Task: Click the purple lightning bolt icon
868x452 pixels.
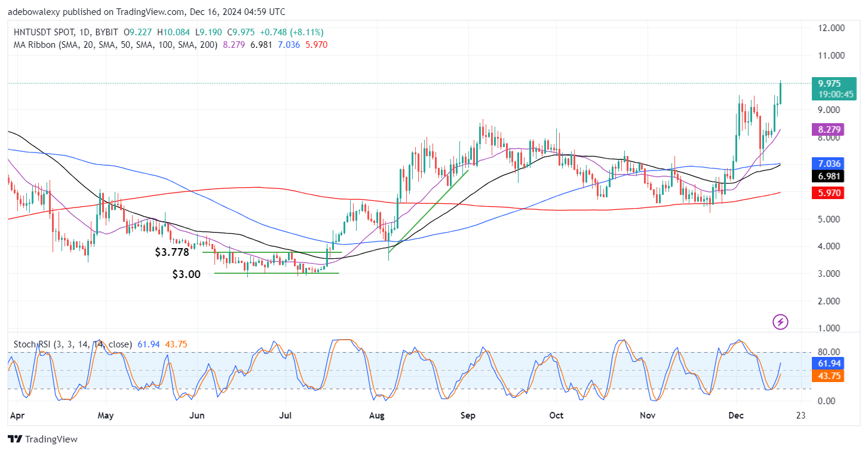Action: 781,322
